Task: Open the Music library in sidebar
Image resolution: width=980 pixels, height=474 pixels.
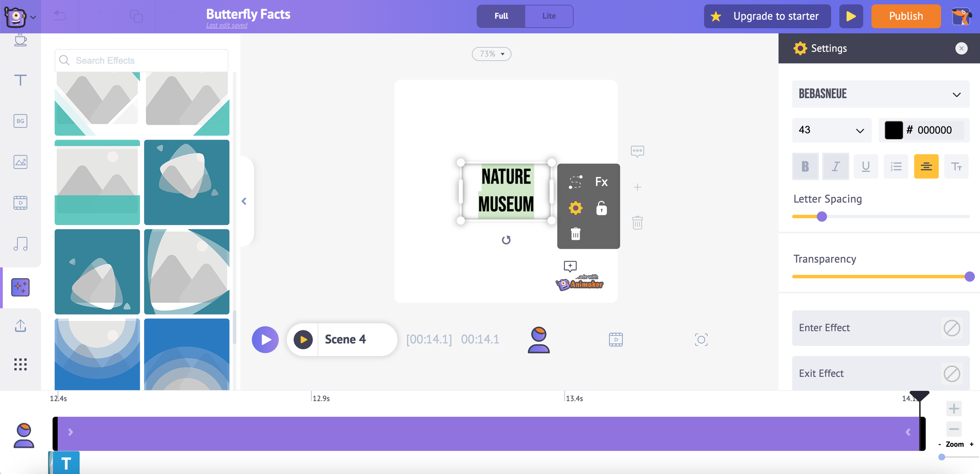Action: pyautogui.click(x=20, y=244)
